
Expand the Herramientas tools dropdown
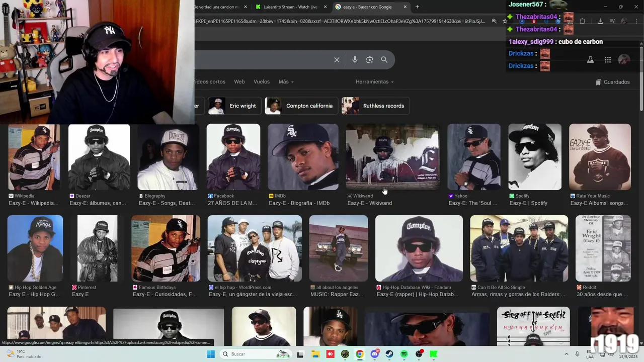pos(374,81)
